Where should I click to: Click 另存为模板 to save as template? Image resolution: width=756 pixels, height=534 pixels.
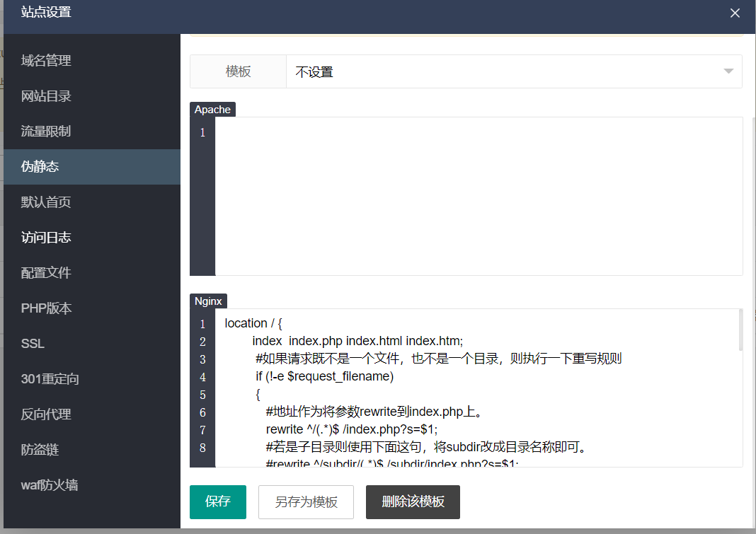coord(306,501)
